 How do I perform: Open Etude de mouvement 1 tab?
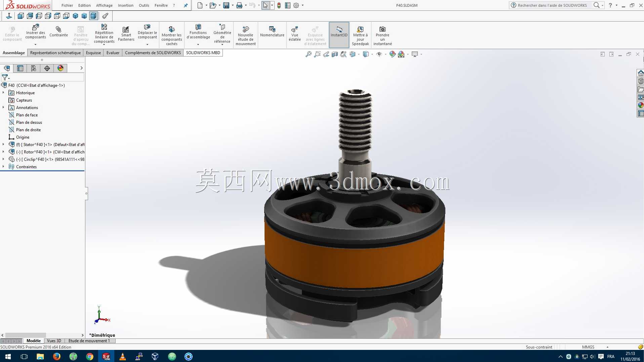(x=89, y=341)
